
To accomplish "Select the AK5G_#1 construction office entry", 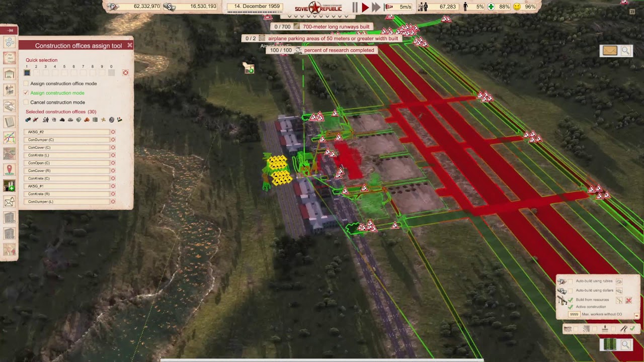I will [67, 186].
